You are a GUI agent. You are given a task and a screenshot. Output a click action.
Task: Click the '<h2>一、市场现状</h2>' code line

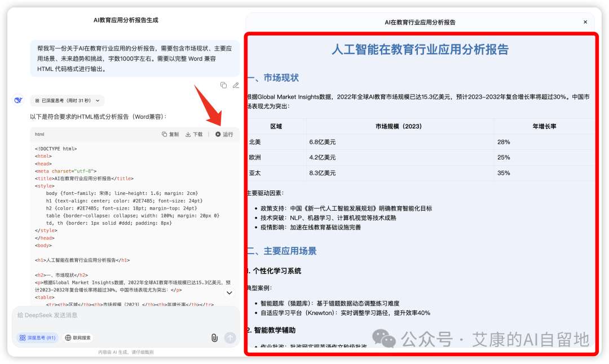coord(61,275)
